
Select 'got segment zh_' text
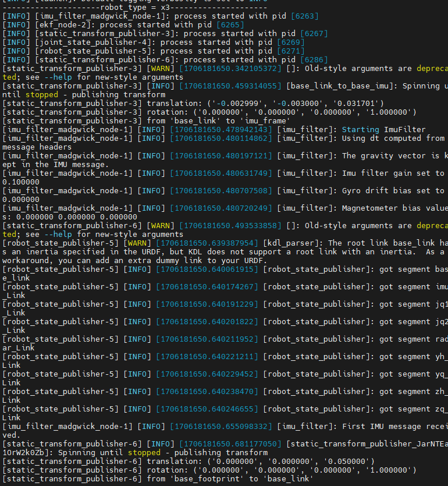[x=414, y=392]
